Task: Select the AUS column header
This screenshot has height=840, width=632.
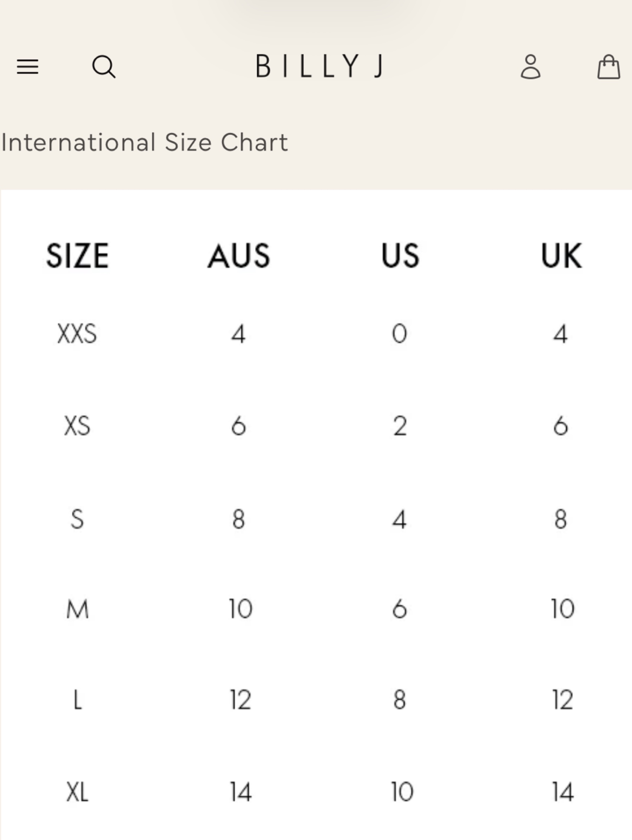Action: pos(239,256)
